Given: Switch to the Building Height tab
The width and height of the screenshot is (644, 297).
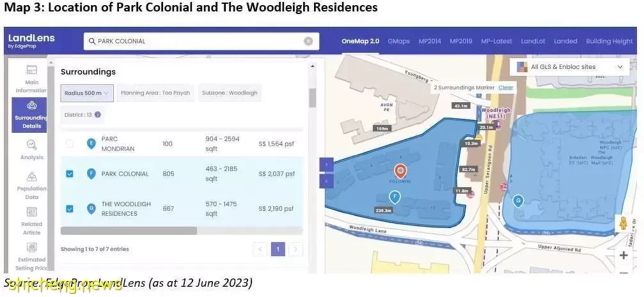Looking at the screenshot, I should pyautogui.click(x=609, y=41).
